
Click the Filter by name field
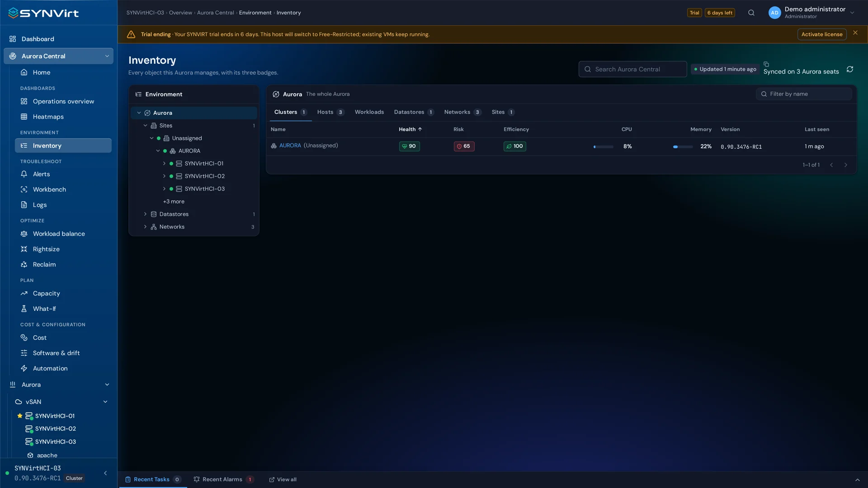[x=804, y=94]
